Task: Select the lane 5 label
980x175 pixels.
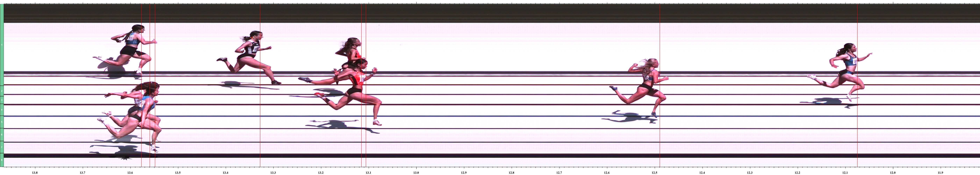Action: [2, 122]
